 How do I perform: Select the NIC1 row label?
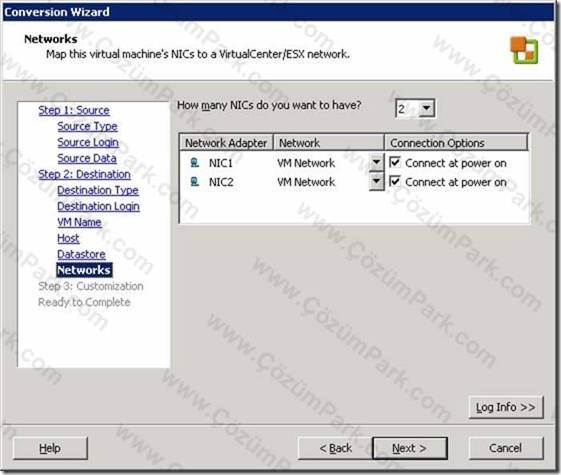tap(221, 163)
